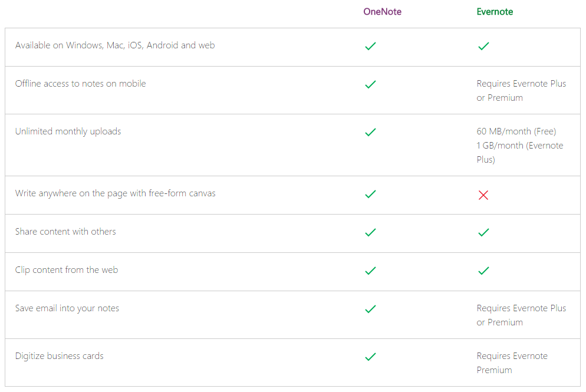Viewport: 586px width, 392px height.
Task: Click "Unlimited monthly uploads" feature label
Action: pyautogui.click(x=68, y=131)
